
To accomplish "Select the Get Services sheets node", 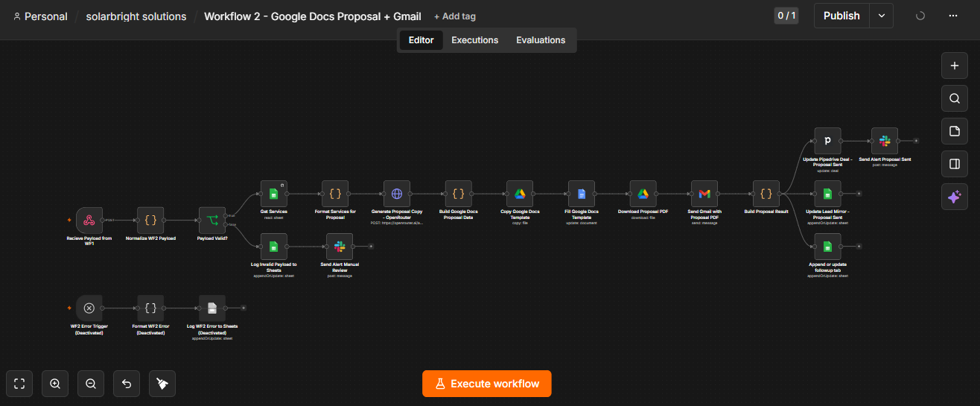I will tap(273, 194).
